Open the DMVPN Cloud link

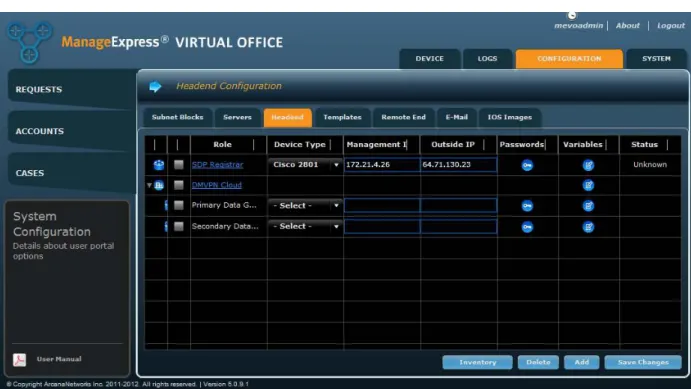pyautogui.click(x=216, y=185)
